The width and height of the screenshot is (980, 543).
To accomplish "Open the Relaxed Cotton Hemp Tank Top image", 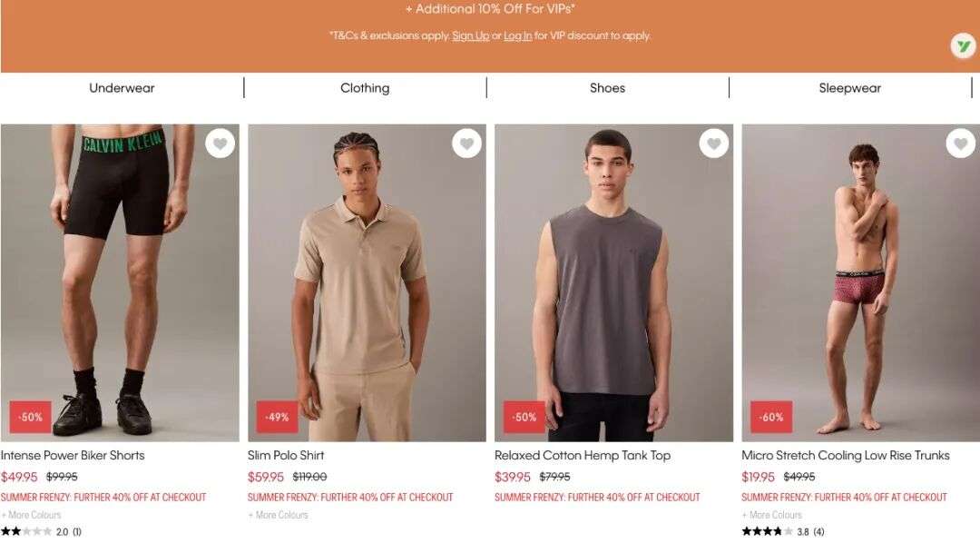I will click(613, 282).
